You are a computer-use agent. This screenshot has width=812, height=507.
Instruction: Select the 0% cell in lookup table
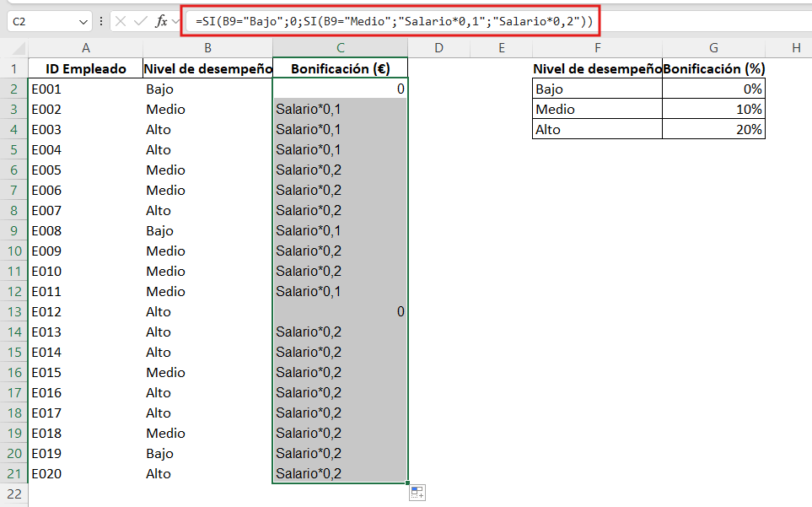pyautogui.click(x=713, y=89)
